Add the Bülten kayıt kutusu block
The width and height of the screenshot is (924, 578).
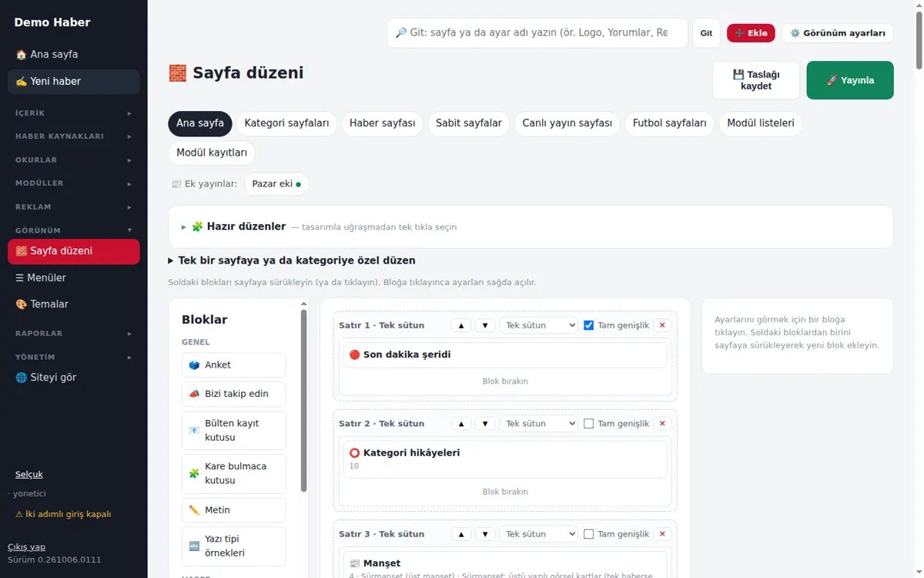[x=234, y=430]
